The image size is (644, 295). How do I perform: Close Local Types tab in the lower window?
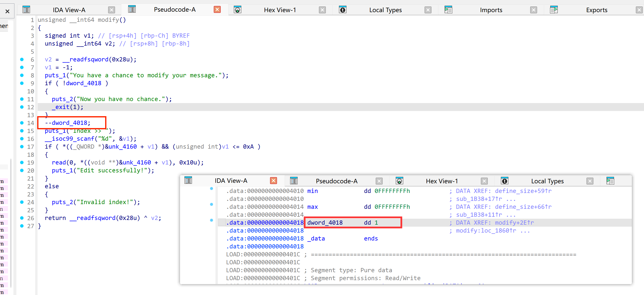pos(590,181)
